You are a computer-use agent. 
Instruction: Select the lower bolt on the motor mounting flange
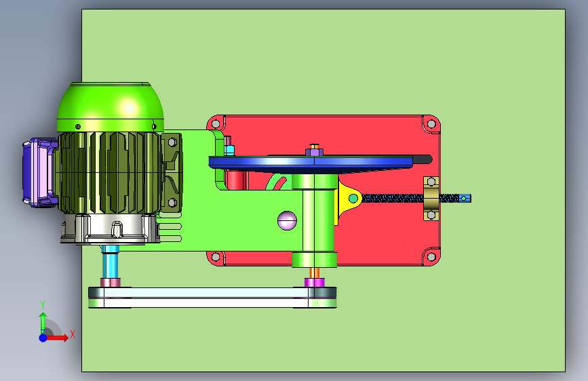[x=172, y=203]
